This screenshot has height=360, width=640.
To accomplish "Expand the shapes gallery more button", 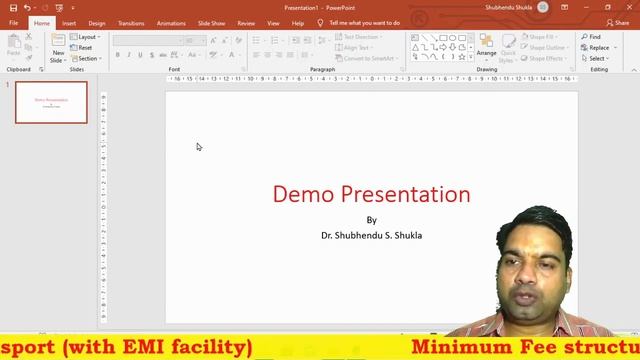I will 471,57.
